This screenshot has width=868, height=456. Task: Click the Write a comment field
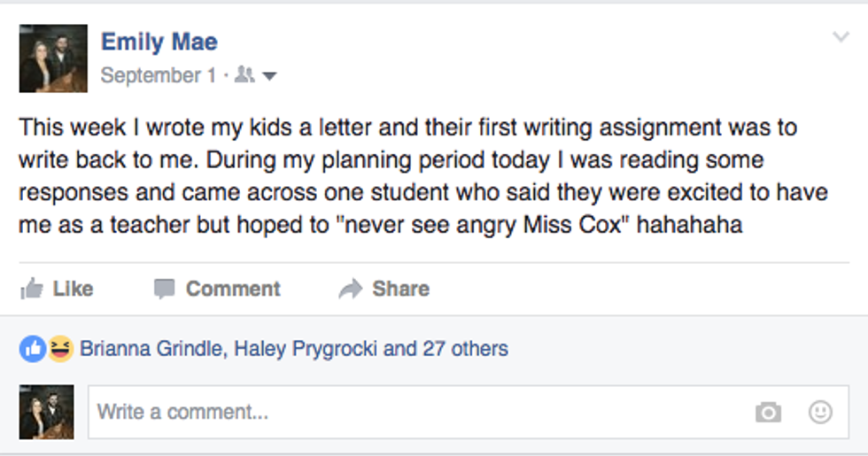pos(416,412)
